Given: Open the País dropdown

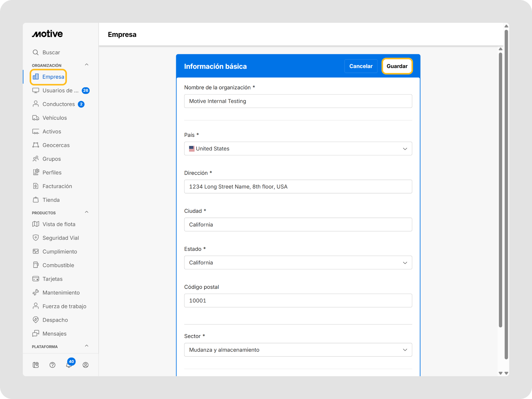Looking at the screenshot, I should pos(298,149).
